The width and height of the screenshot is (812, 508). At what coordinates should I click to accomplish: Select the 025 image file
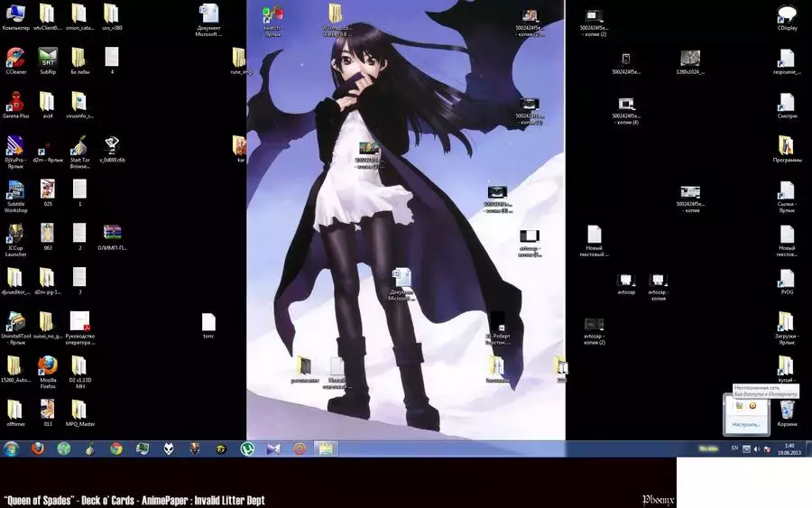coord(48,193)
